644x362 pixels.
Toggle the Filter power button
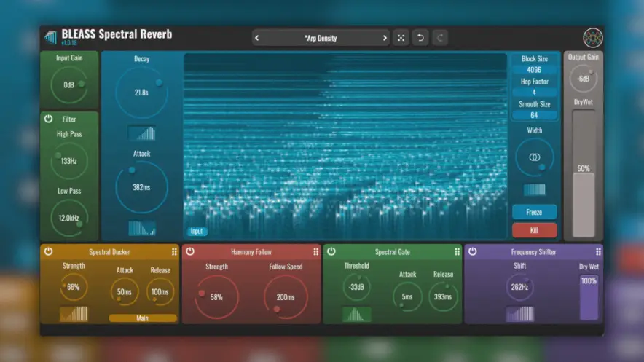click(49, 119)
